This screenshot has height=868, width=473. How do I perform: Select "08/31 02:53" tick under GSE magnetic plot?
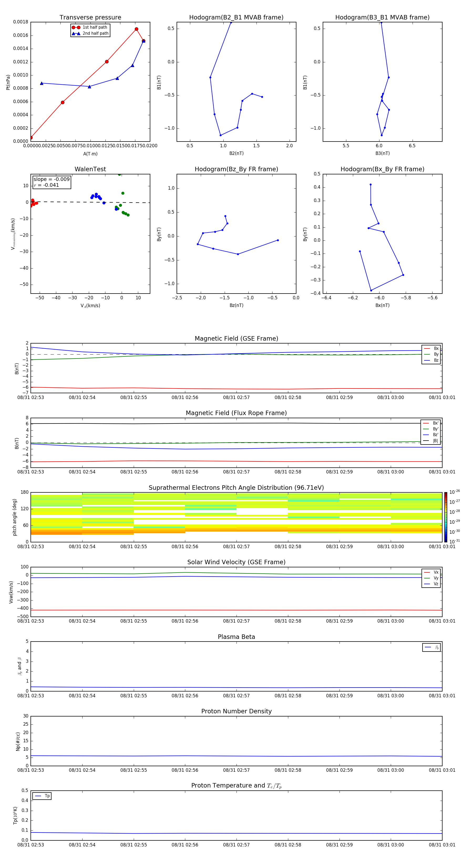pyautogui.click(x=31, y=398)
